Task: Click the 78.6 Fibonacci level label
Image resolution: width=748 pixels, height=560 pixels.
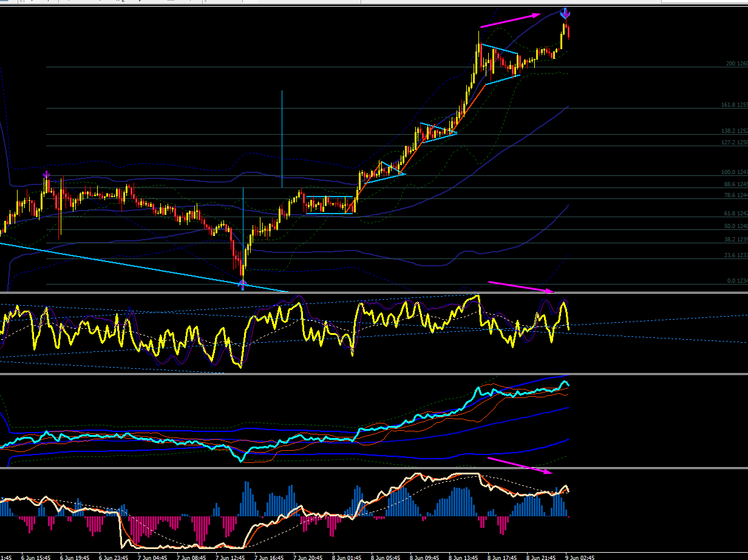Action: (x=735, y=195)
